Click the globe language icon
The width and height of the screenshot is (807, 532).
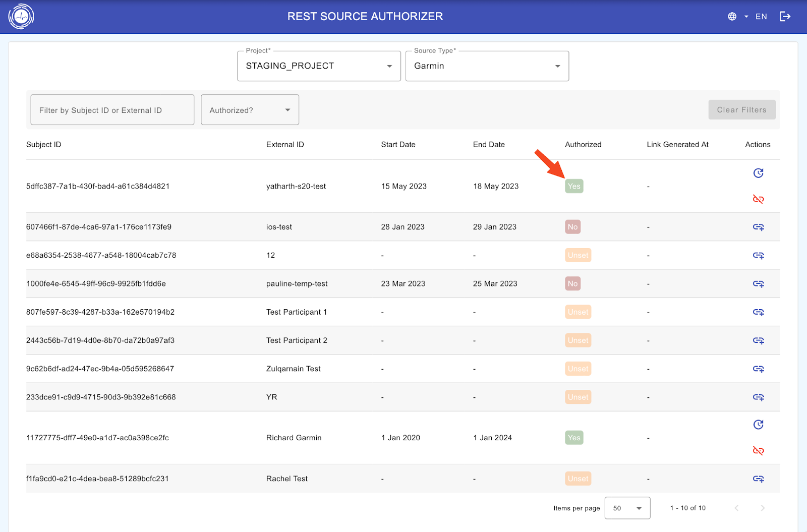coord(732,17)
